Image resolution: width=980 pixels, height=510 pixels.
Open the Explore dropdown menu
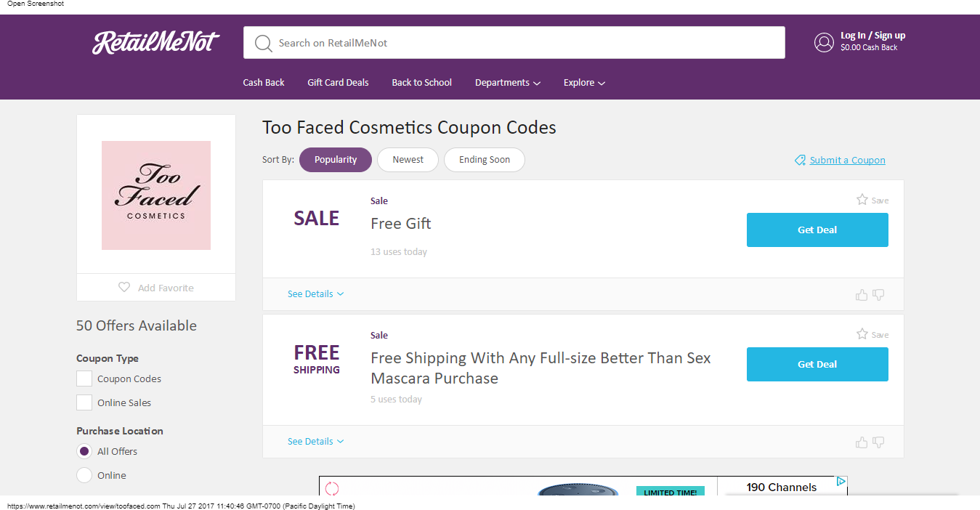[x=585, y=82]
